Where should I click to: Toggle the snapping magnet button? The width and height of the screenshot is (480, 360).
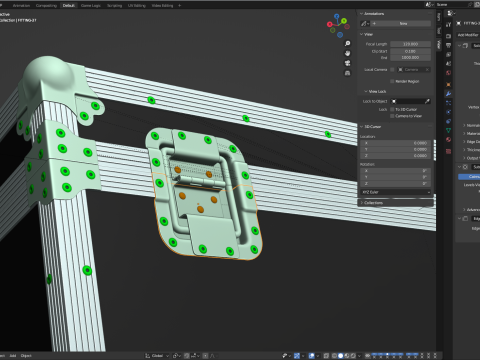coord(187,356)
